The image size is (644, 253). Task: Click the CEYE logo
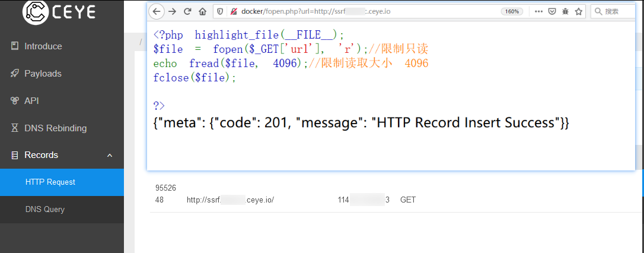point(59,12)
